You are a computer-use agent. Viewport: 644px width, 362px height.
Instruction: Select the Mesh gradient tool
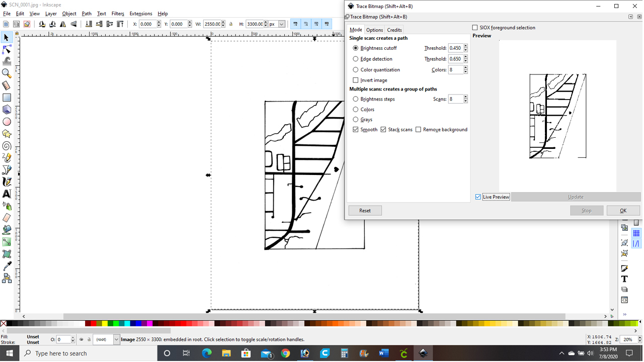(x=7, y=254)
